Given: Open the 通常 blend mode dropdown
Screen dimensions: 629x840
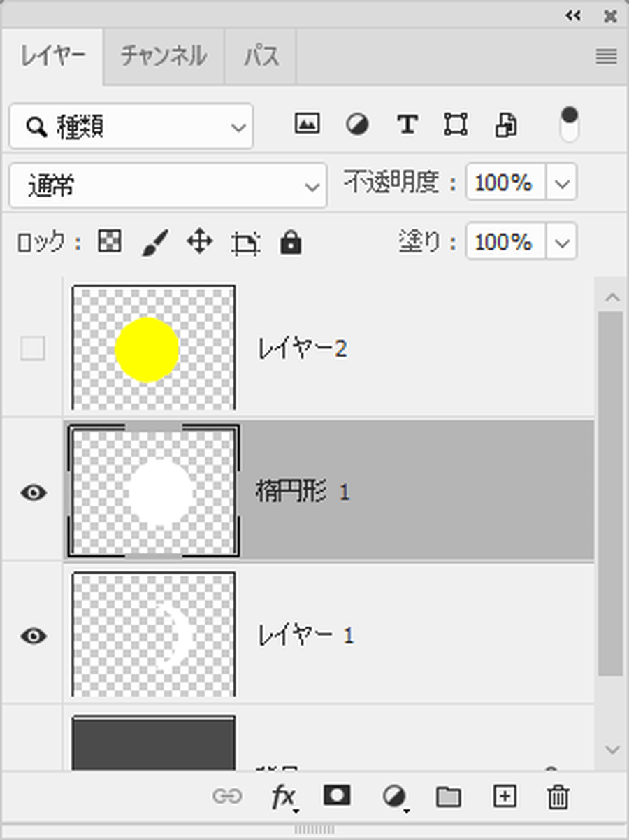Looking at the screenshot, I should [168, 185].
